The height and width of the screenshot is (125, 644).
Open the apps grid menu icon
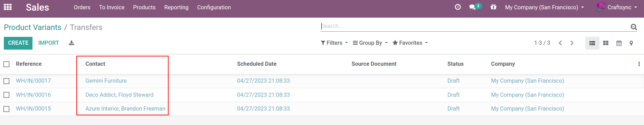(8, 7)
